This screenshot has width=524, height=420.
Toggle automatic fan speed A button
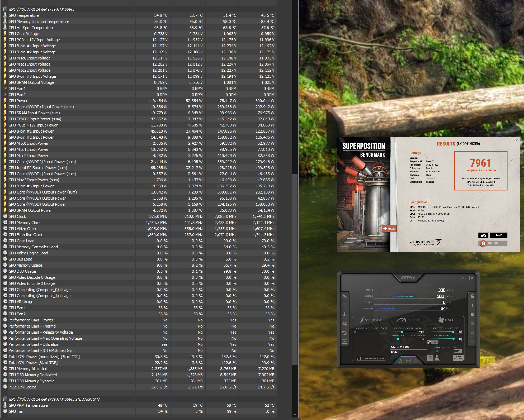pos(430,358)
